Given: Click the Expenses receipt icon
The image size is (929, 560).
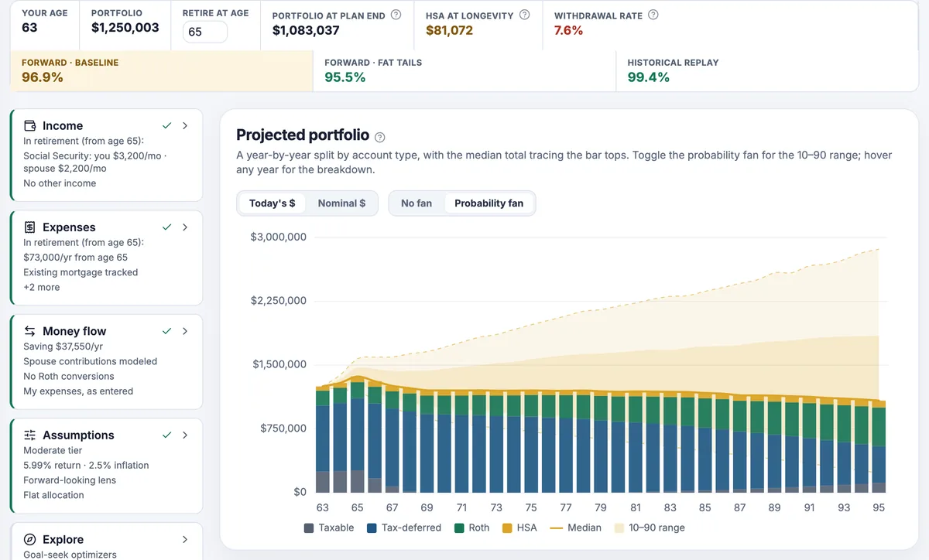Looking at the screenshot, I should [x=30, y=227].
